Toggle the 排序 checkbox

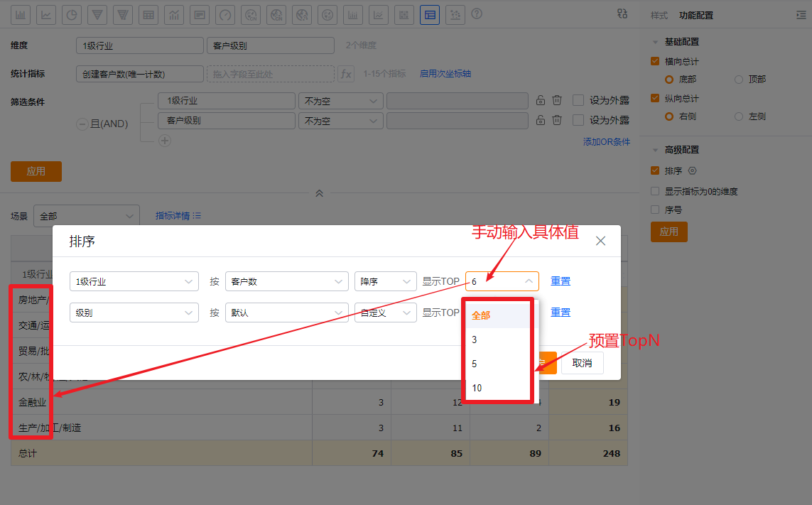tap(655, 170)
